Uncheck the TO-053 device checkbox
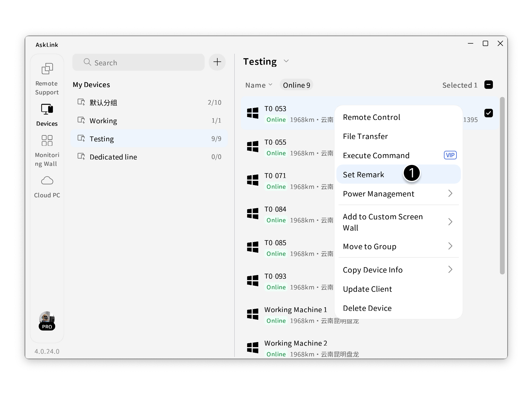532x399 pixels. pos(488,113)
